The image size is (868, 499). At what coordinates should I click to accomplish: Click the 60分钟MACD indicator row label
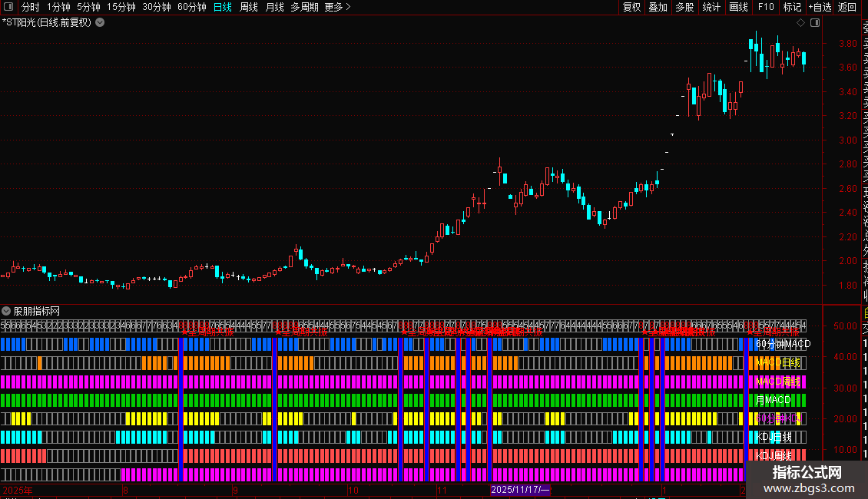point(783,344)
